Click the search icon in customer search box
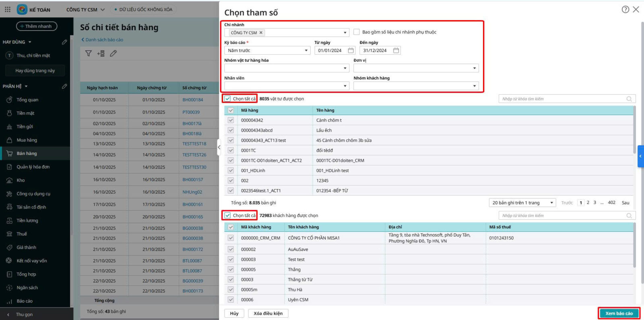644x320 pixels. click(629, 216)
